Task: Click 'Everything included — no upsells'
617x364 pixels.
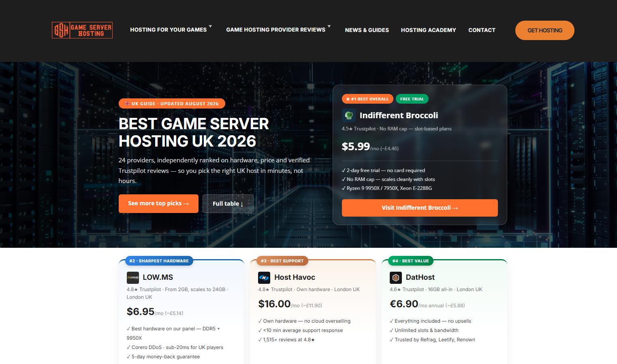Action: click(x=431, y=321)
